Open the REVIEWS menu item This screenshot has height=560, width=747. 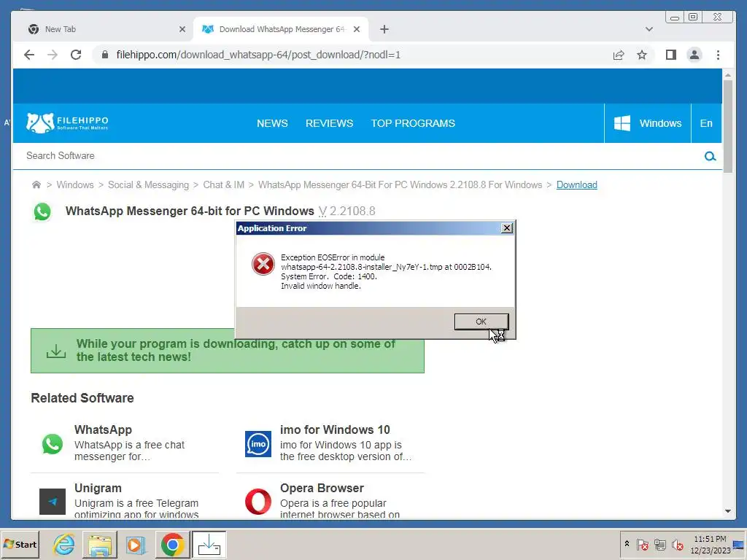[329, 123]
